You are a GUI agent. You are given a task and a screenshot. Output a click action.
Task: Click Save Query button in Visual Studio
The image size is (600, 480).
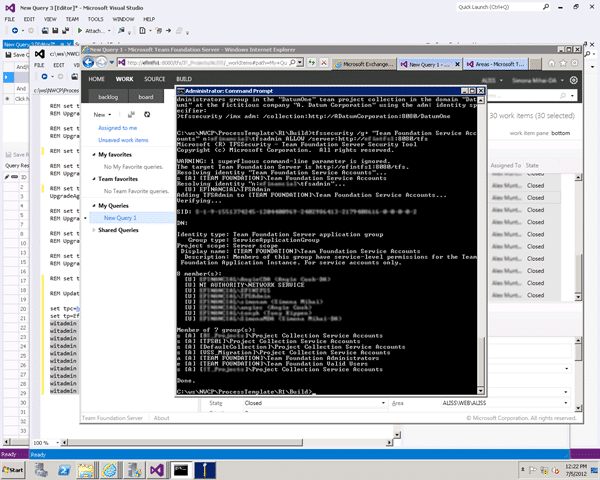tap(15, 55)
